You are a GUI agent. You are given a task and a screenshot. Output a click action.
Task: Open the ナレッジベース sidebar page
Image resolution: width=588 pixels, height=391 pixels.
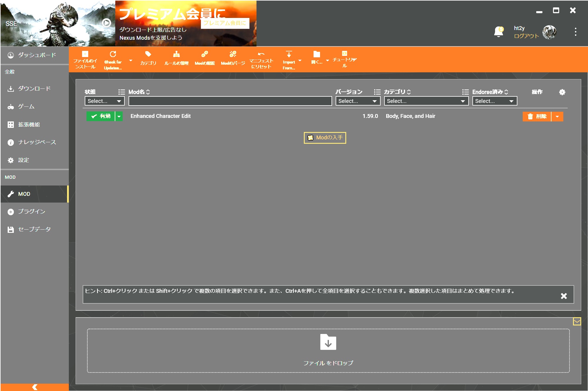35,142
